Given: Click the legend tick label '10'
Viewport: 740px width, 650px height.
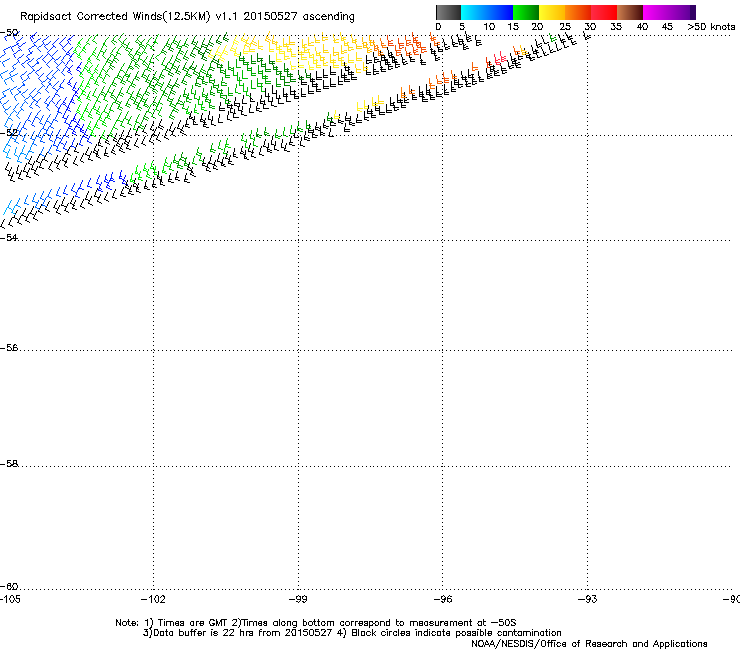Looking at the screenshot, I should click(x=489, y=27).
